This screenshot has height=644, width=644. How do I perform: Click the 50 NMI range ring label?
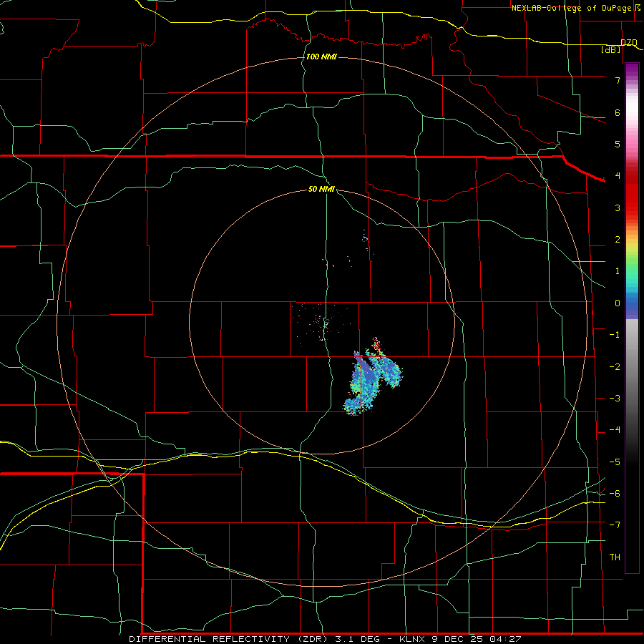coord(321,189)
